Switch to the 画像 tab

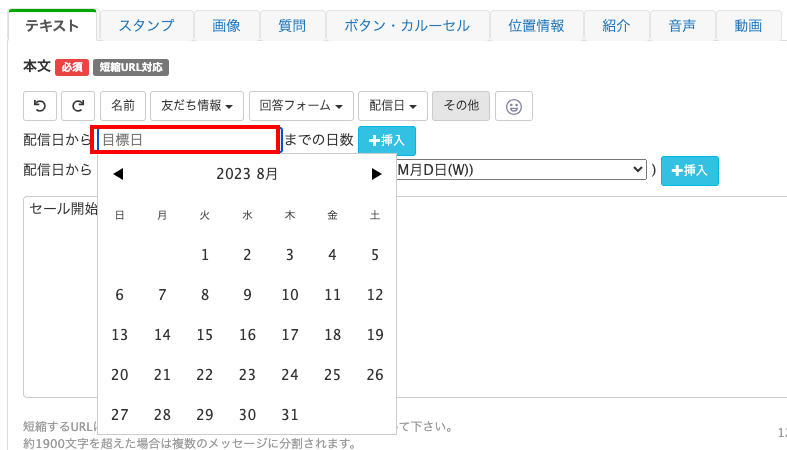coord(226,26)
